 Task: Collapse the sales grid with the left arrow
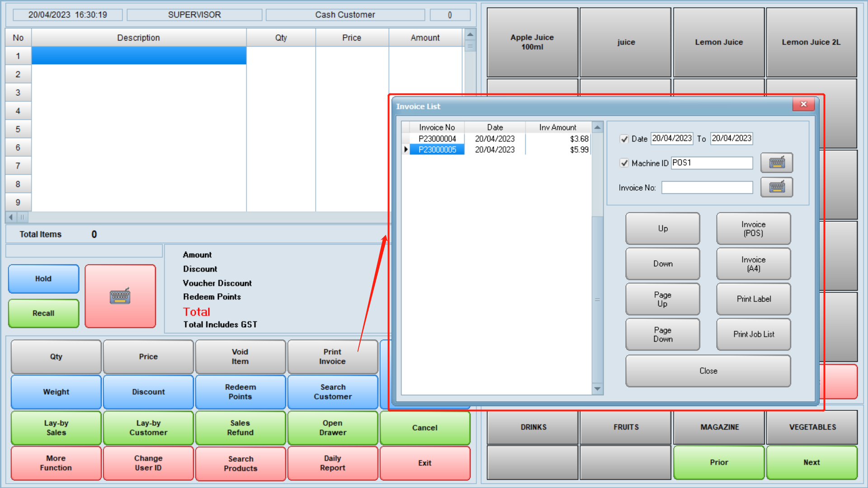pyautogui.click(x=10, y=217)
